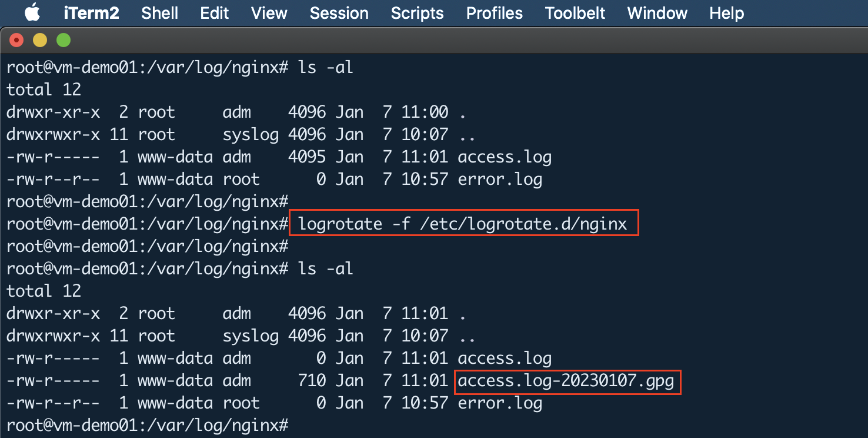Open the Scripts menu

pyautogui.click(x=417, y=13)
